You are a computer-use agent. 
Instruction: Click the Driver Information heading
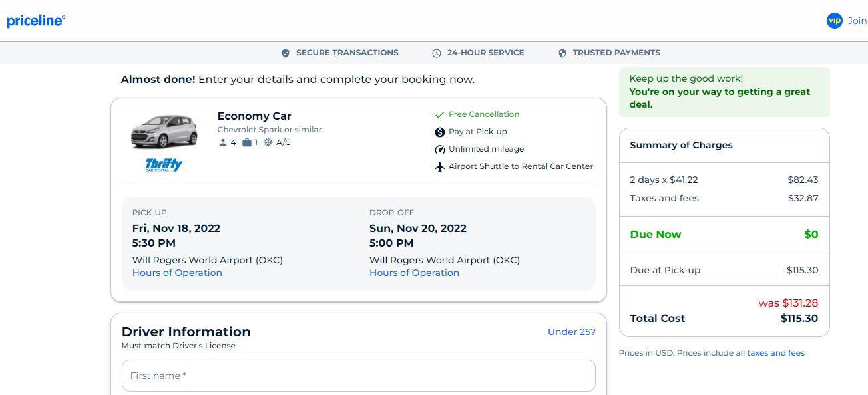(x=186, y=332)
